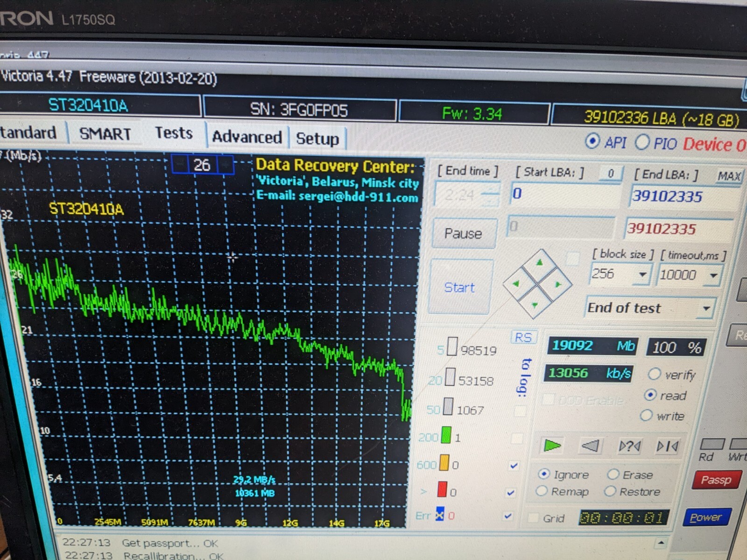Screen dimensions: 747x560
Task: Click the gray 50 ms block indicator
Action: click(x=448, y=406)
